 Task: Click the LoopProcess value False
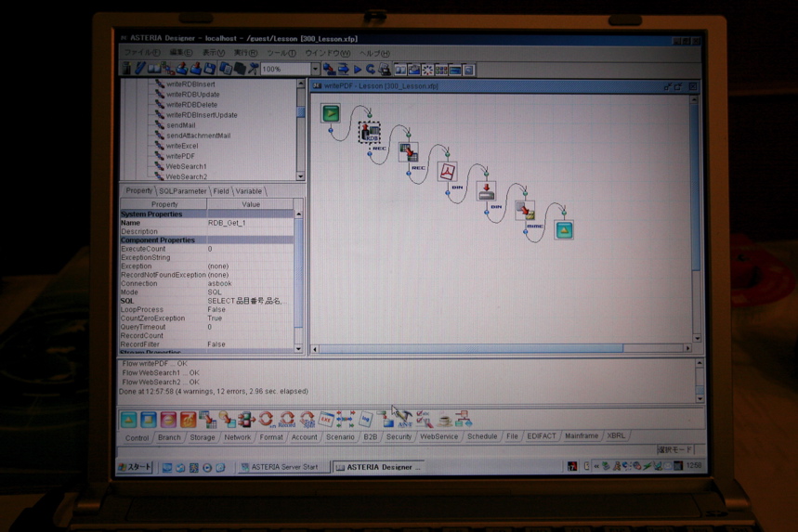[x=250, y=310]
